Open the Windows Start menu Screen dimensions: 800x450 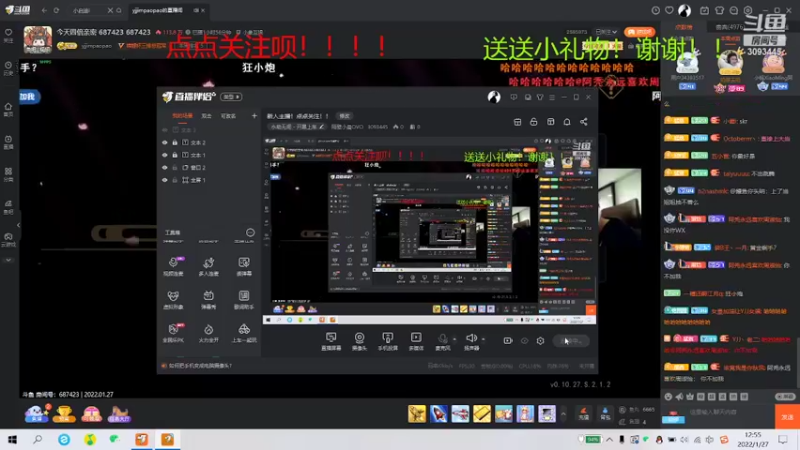(x=12, y=439)
